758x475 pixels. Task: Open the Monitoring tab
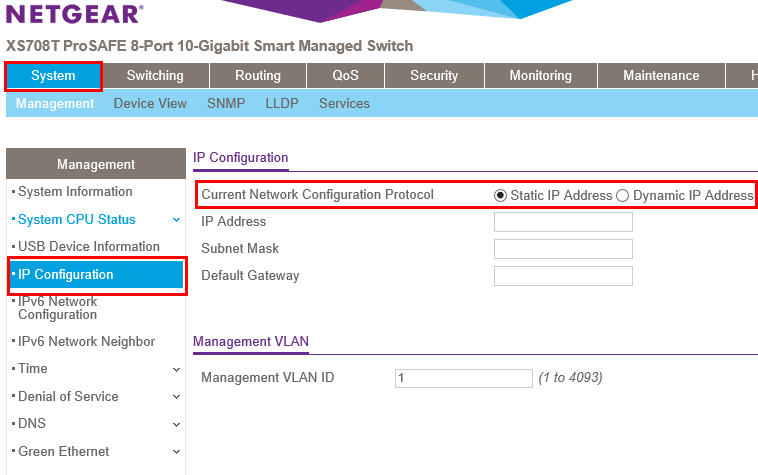pyautogui.click(x=540, y=76)
